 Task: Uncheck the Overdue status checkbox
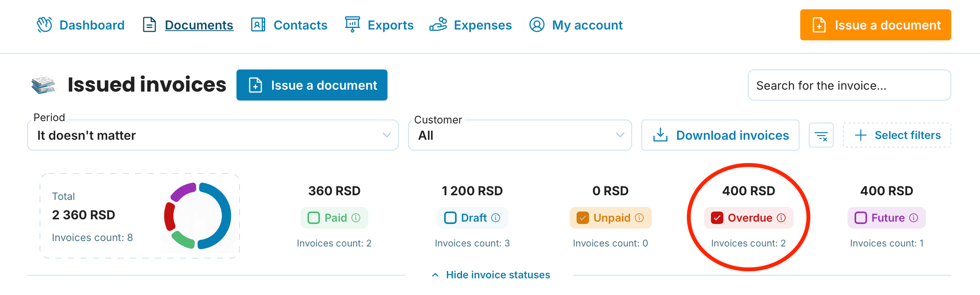point(717,218)
